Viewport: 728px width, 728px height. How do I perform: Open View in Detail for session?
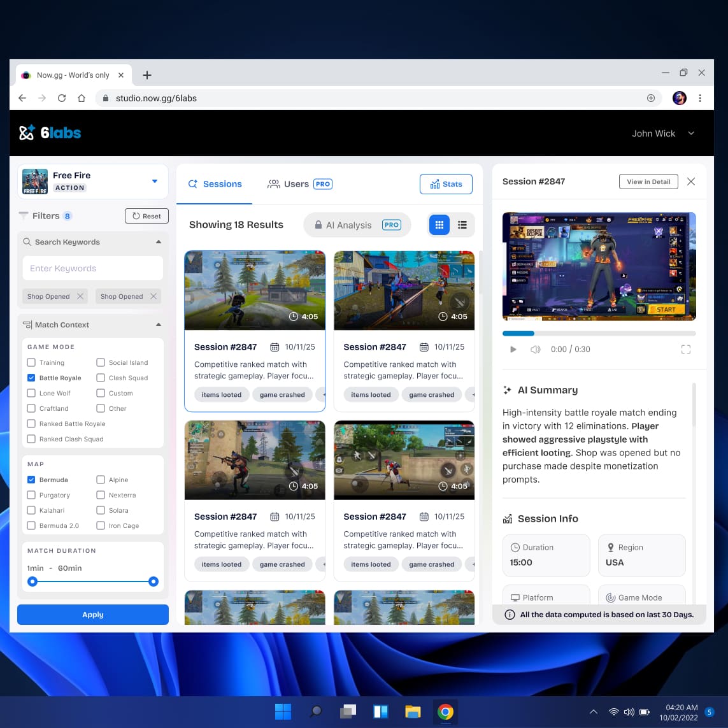point(648,182)
